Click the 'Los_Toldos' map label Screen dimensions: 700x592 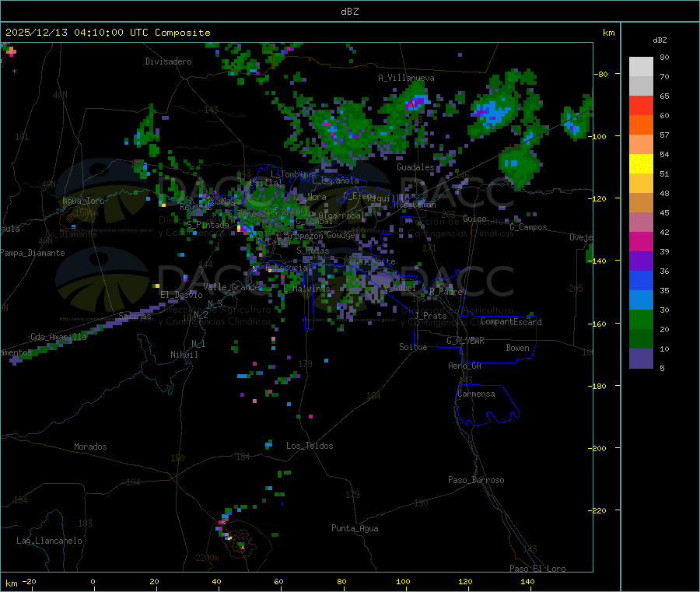pos(310,446)
